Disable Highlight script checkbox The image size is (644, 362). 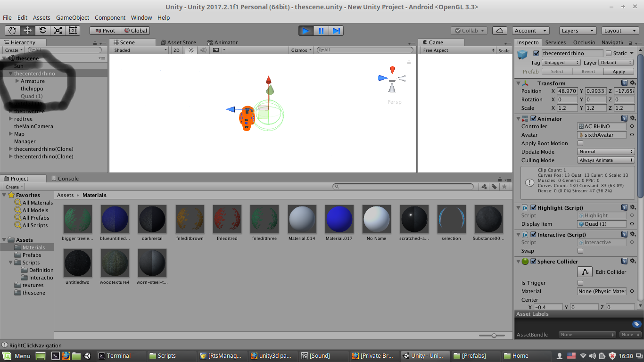tap(533, 208)
